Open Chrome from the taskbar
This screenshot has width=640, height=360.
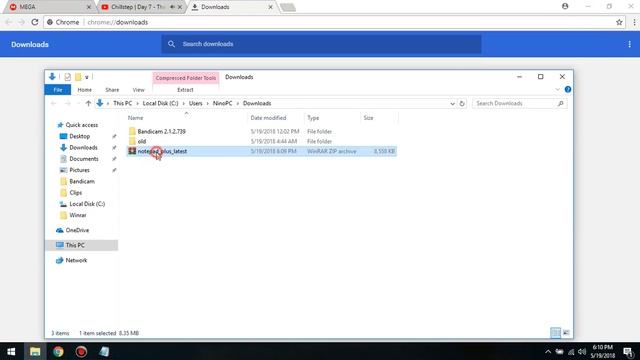(x=58, y=351)
